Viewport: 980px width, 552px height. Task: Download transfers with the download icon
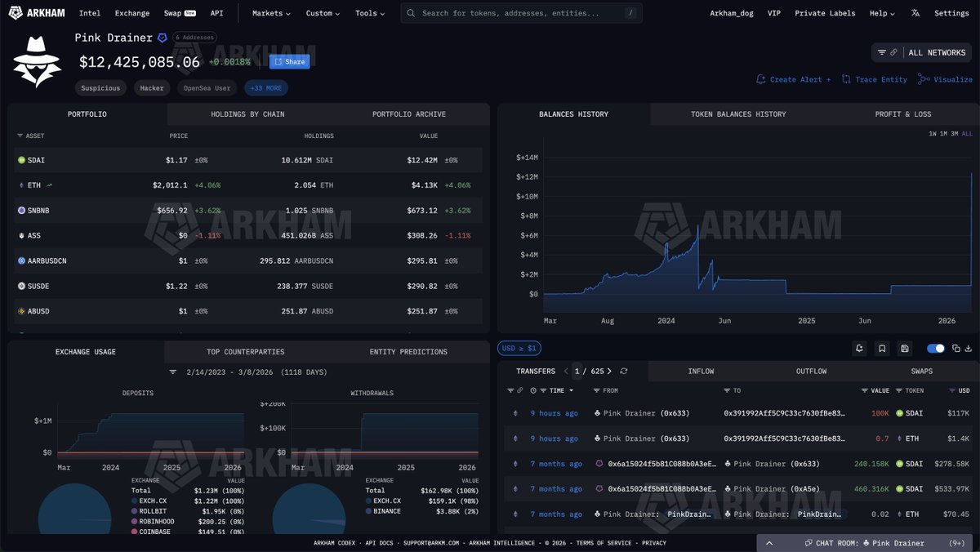969,349
